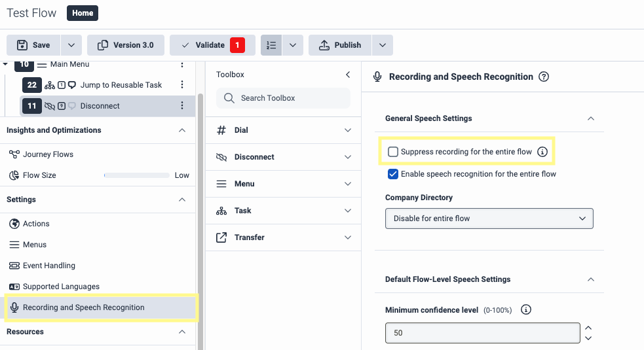Viewport: 644px width, 350px height.
Task: Check Suppress recording for the entire flow
Action: 393,152
